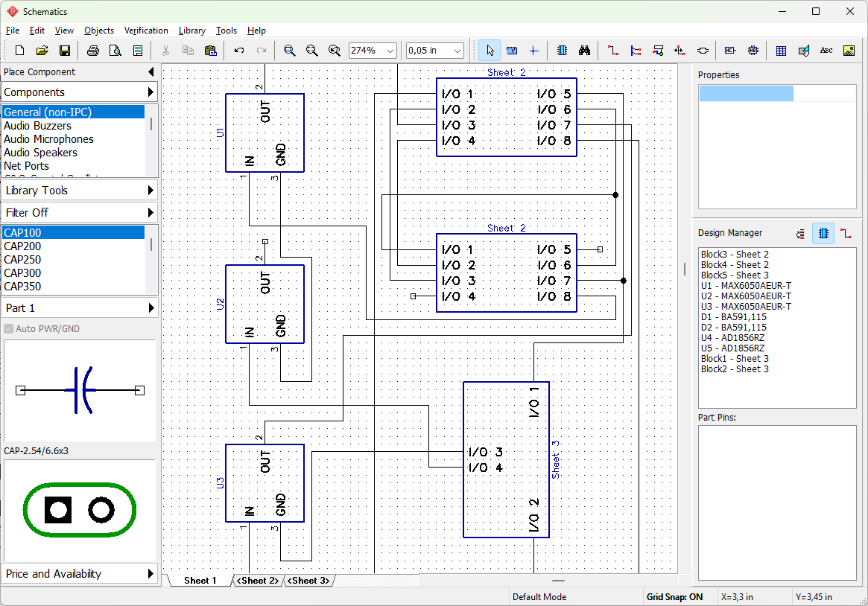
Task: Choose CAP200 in the component list
Action: 73,246
